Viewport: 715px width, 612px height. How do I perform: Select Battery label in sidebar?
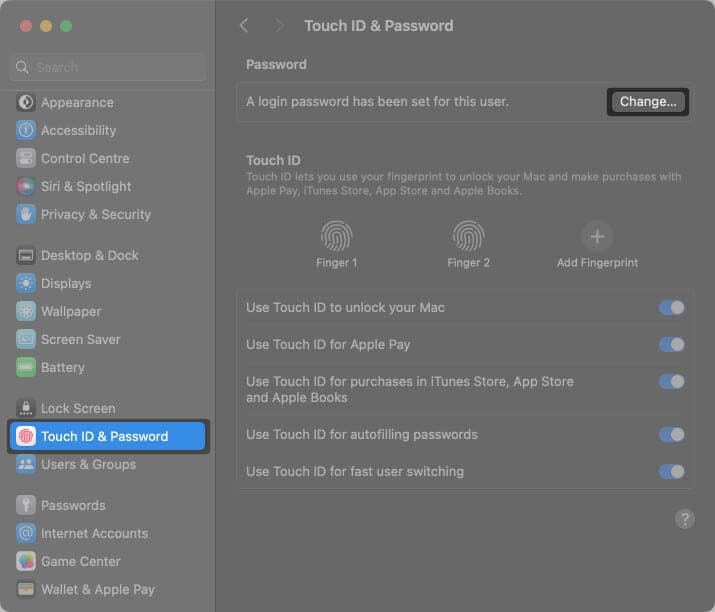(x=63, y=368)
